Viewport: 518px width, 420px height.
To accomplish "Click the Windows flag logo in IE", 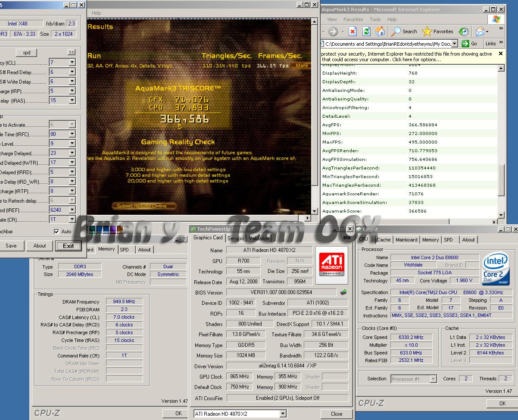I will coord(496,19).
